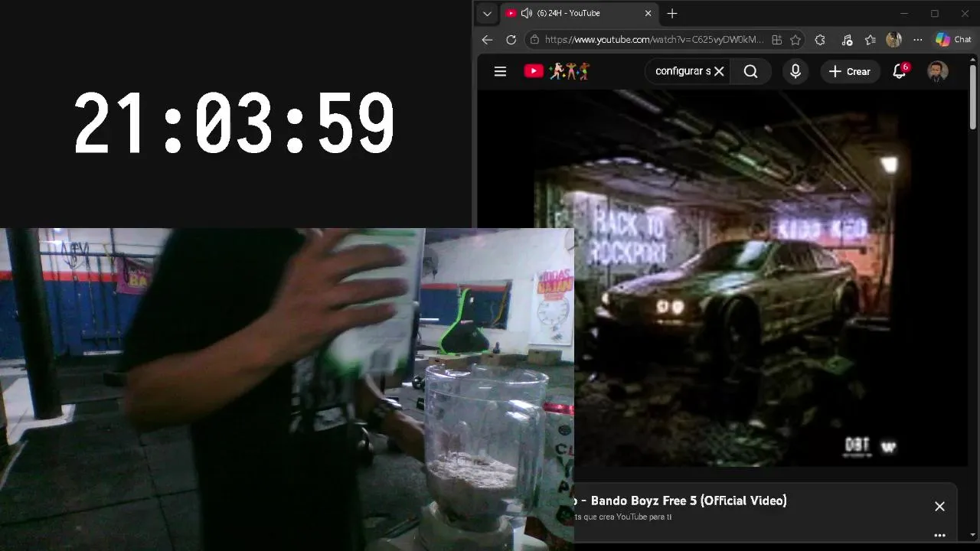Image resolution: width=980 pixels, height=551 pixels.
Task: Add this page to favorites star
Action: 795,40
